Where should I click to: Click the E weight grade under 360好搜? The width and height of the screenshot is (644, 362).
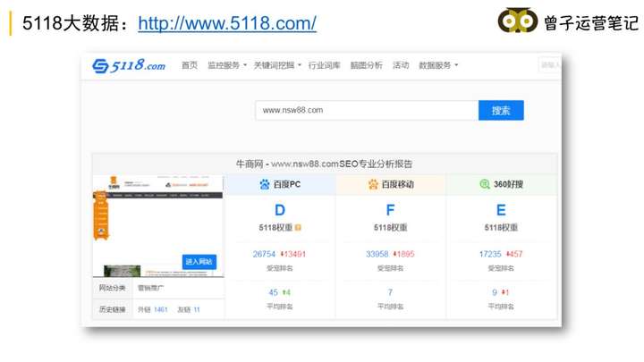click(x=501, y=210)
